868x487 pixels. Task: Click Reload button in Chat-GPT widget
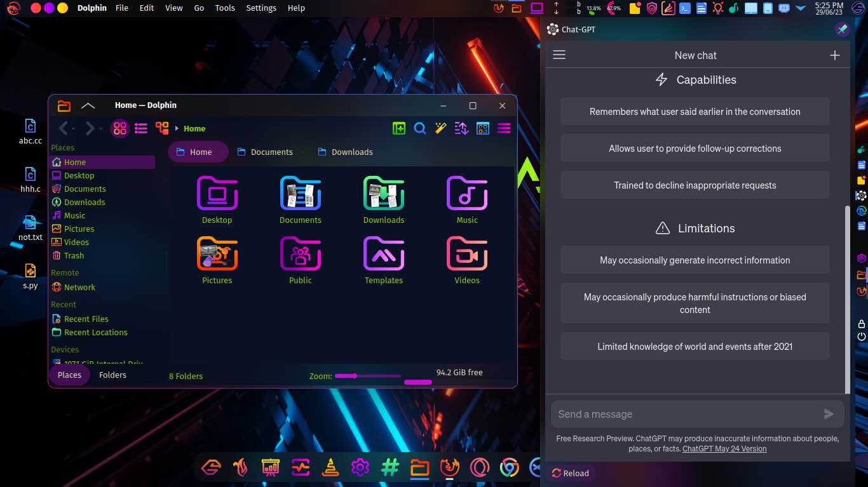coord(571,473)
